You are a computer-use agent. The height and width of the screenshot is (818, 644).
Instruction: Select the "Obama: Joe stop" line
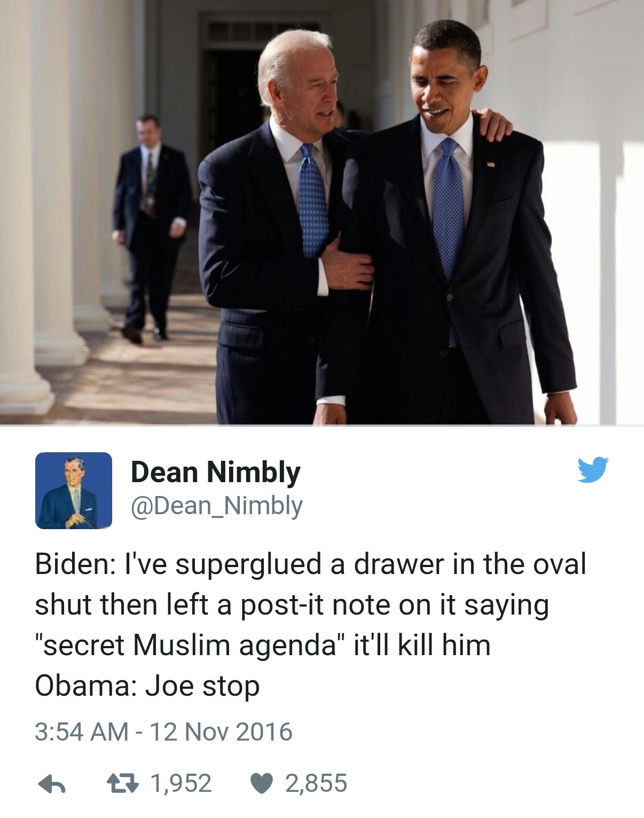point(147,686)
